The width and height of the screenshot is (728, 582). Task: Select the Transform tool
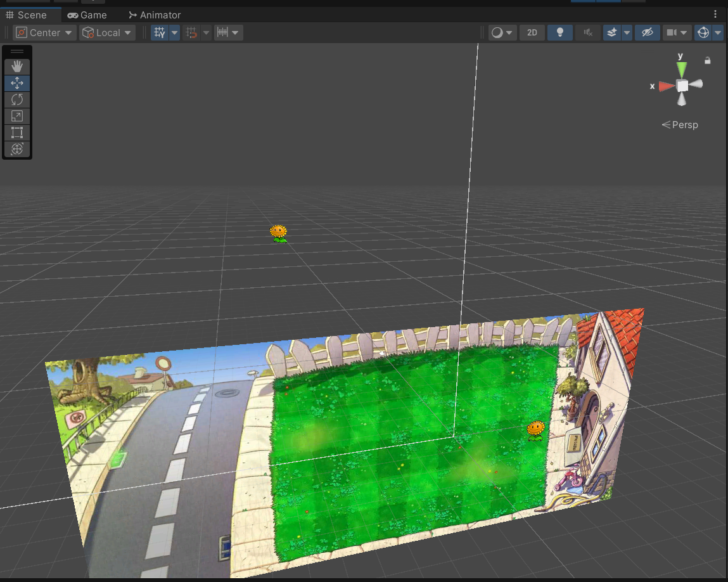click(17, 149)
